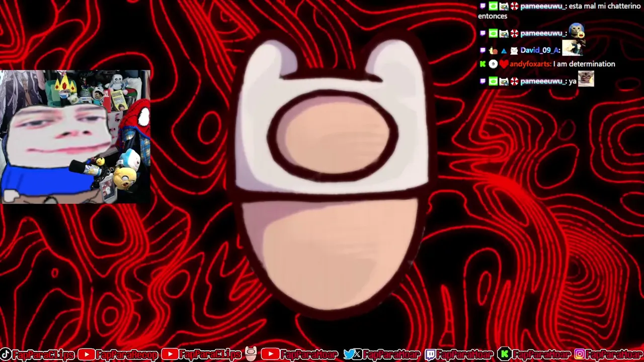Click the YouTube icon beside FapParaRecop
This screenshot has width=644, height=362.
86,354
